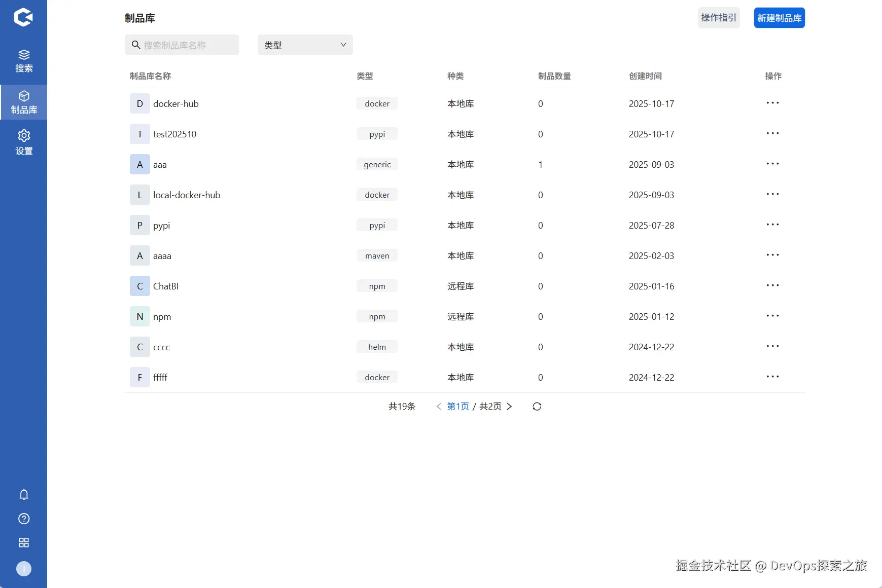Go to next page arrow

[510, 407]
